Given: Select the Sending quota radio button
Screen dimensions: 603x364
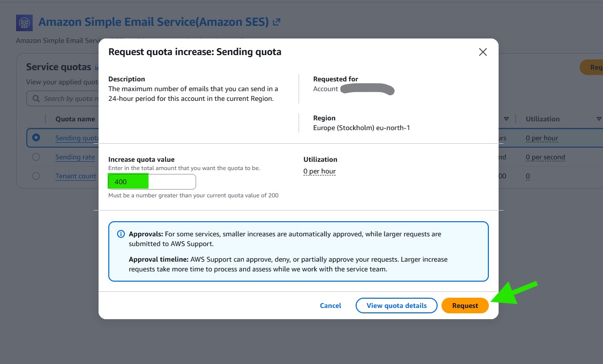Looking at the screenshot, I should 36,138.
